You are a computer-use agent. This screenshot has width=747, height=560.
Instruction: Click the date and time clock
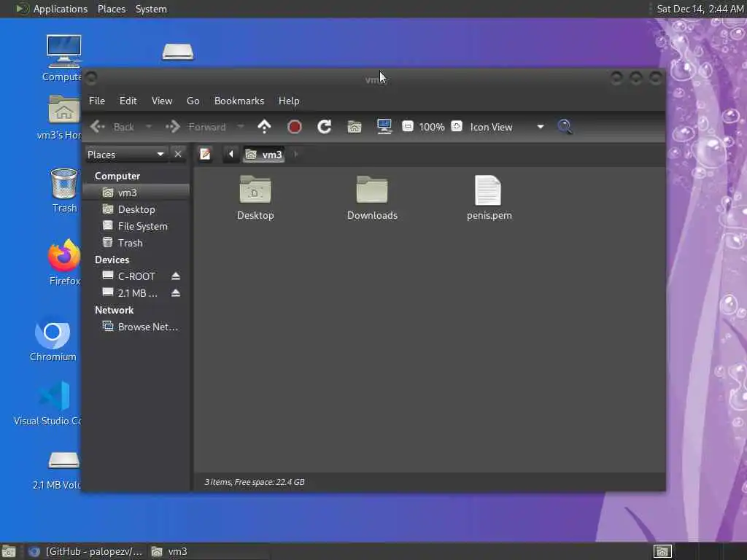pyautogui.click(x=700, y=9)
